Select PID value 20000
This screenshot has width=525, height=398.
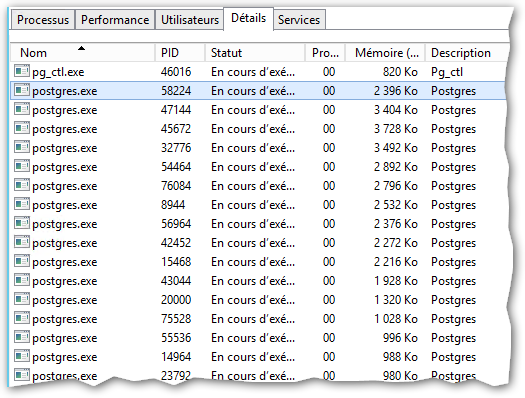click(x=176, y=300)
